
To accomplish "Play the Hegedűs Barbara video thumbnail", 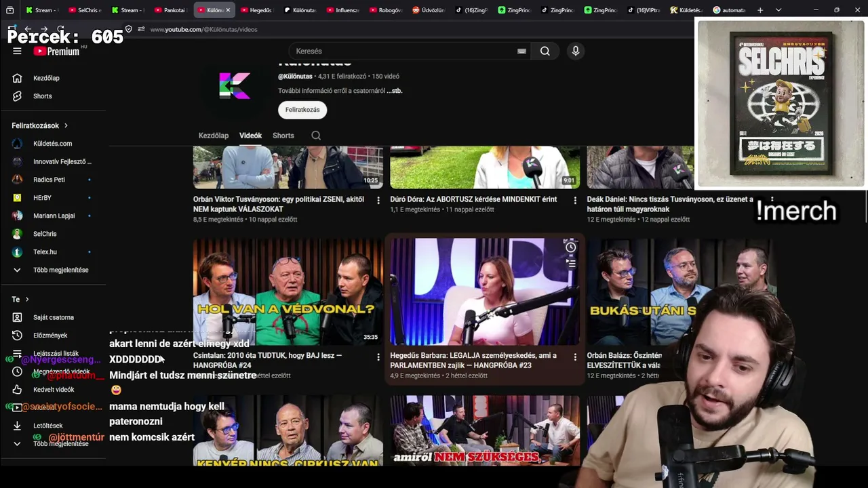I will point(485,292).
